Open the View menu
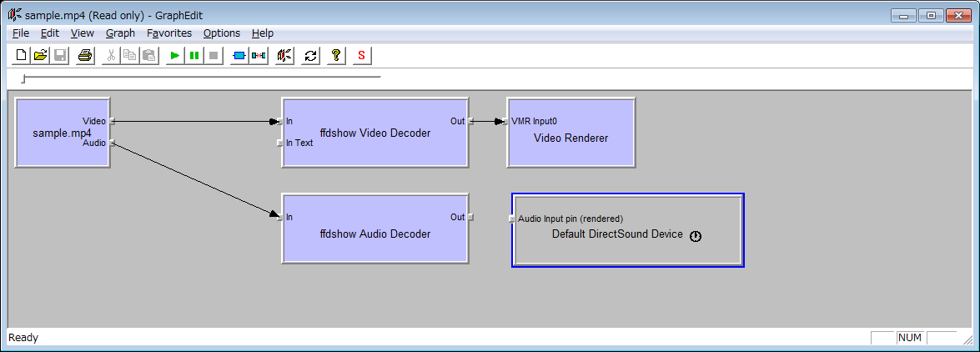The image size is (980, 352). click(83, 33)
